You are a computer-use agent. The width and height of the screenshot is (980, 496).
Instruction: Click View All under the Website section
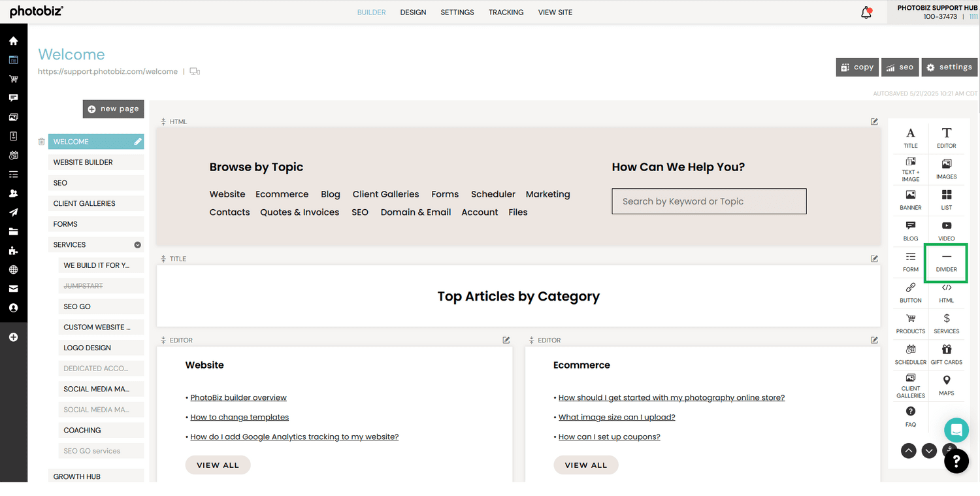point(218,465)
